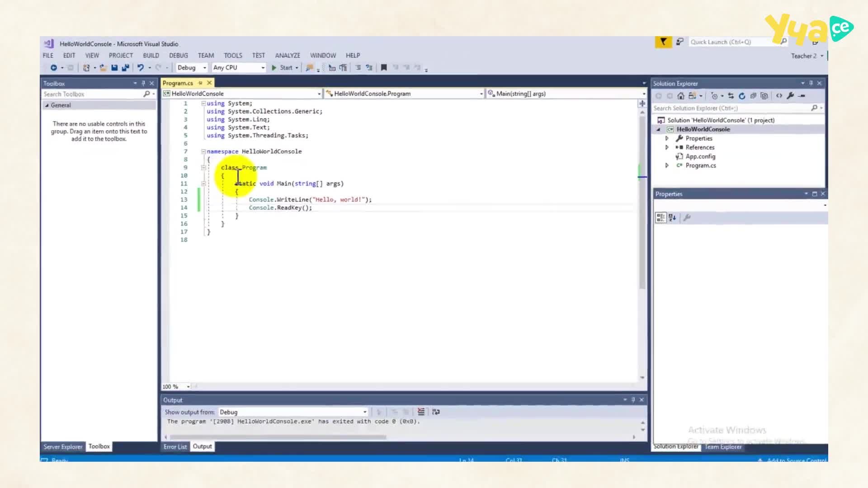Viewport: 868px width, 488px height.
Task: Open the Teacher 2 account dropdown
Action: coord(807,56)
